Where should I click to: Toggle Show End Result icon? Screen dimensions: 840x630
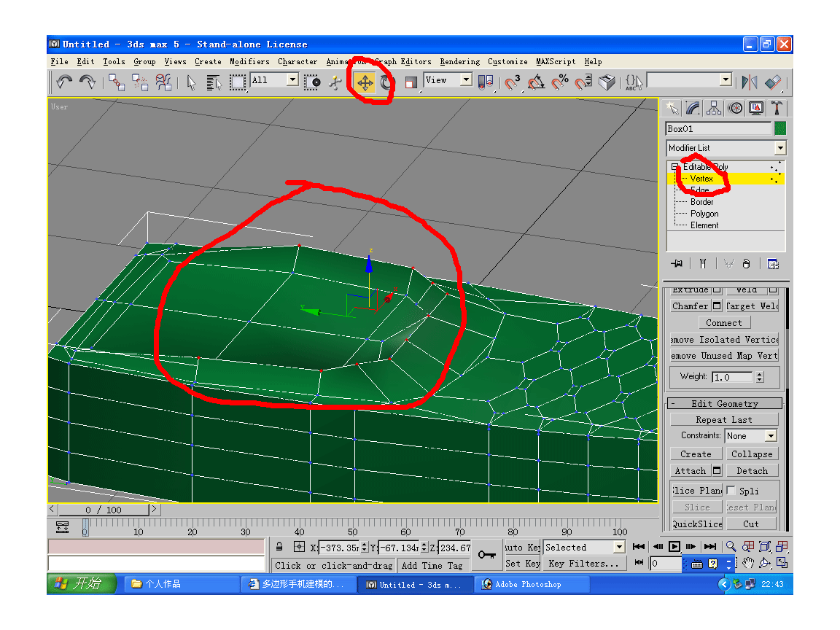click(x=703, y=263)
